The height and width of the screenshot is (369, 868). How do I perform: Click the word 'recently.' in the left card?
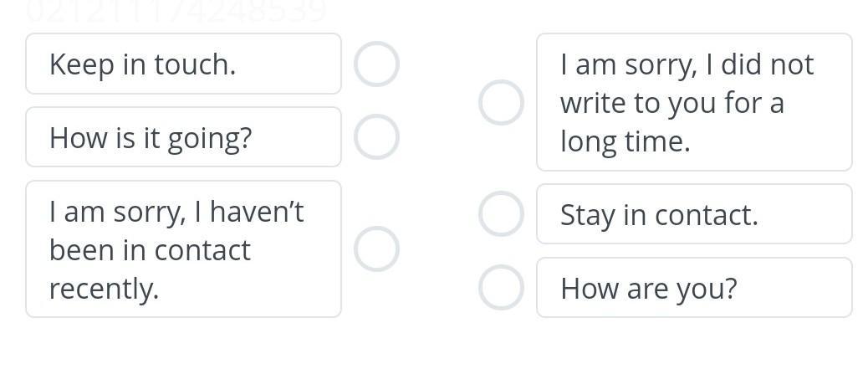[x=104, y=288]
